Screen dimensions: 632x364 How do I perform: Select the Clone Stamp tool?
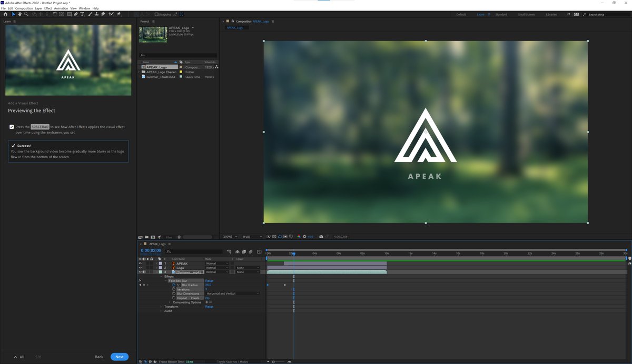(x=96, y=14)
